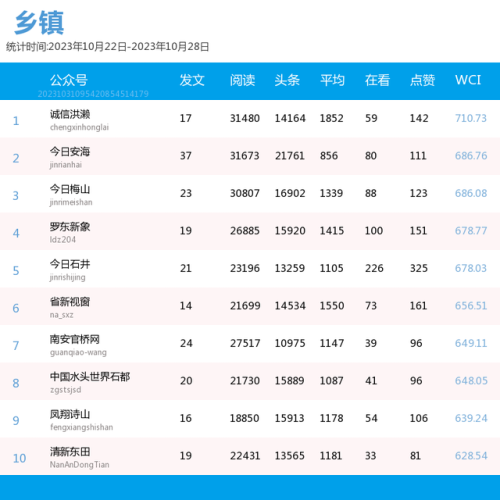Click account ID NanAnDongTian
Viewport: 500px width, 500px height.
[80, 465]
